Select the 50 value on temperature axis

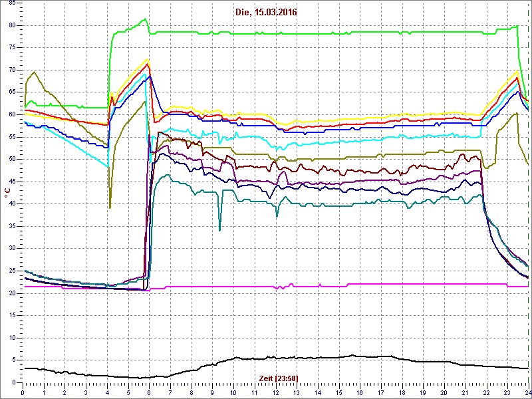pos(11,160)
